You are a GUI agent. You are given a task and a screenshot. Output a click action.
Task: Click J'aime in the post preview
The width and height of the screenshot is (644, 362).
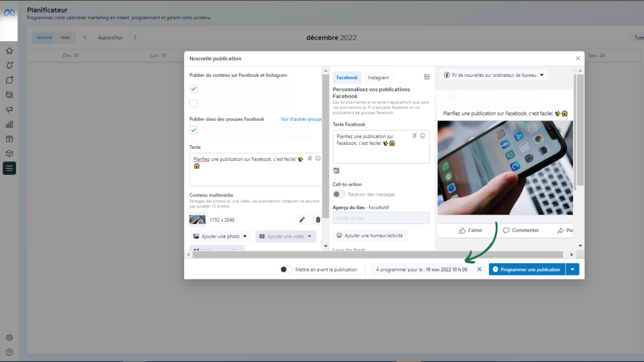tap(470, 230)
